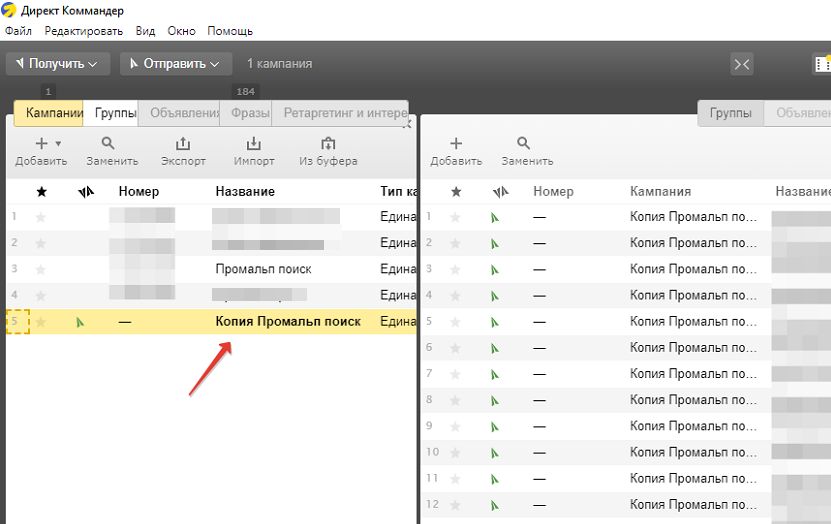Open the Редактировать menu
The width and height of the screenshot is (831, 524).
tap(84, 31)
